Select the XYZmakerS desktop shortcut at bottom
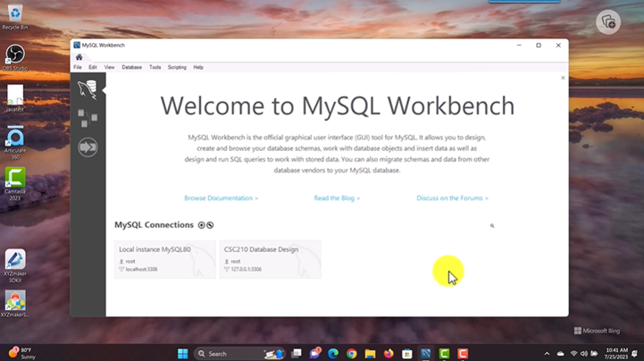The width and height of the screenshot is (644, 361). point(15,304)
